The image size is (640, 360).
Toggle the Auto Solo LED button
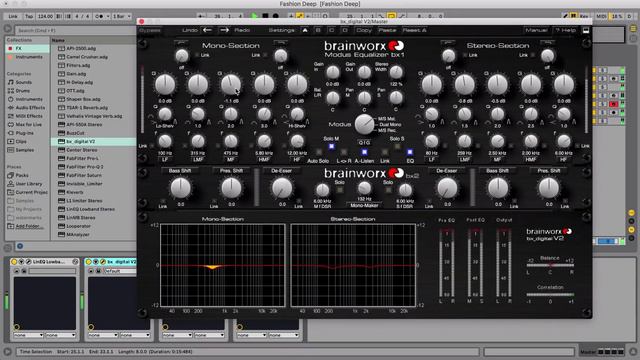(319, 152)
